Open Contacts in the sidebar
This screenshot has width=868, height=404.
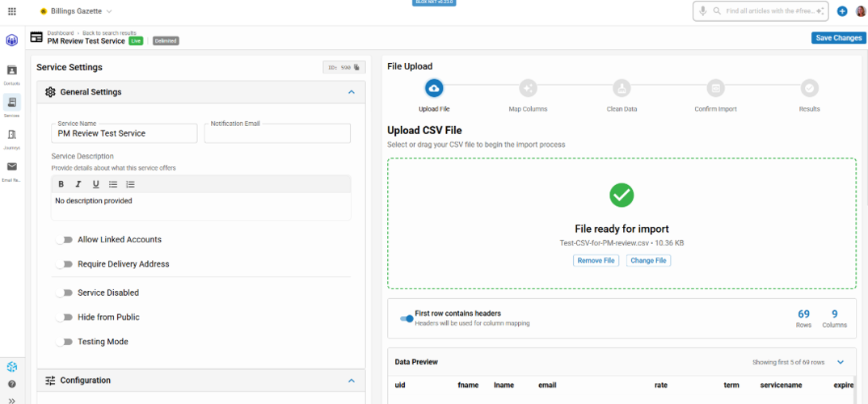(x=11, y=74)
